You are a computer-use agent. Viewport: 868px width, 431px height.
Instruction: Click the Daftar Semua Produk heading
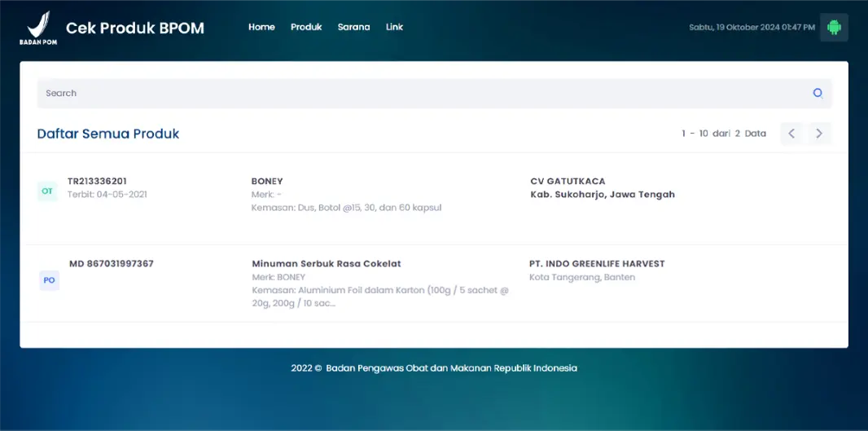(108, 134)
